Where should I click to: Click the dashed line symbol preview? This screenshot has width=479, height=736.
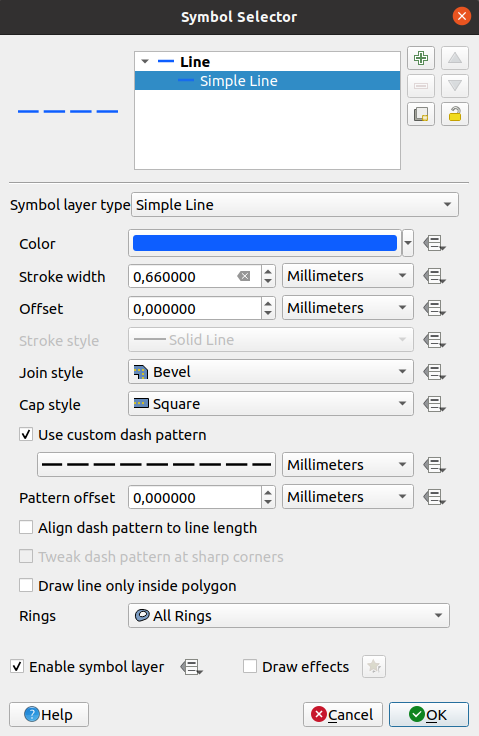click(68, 111)
